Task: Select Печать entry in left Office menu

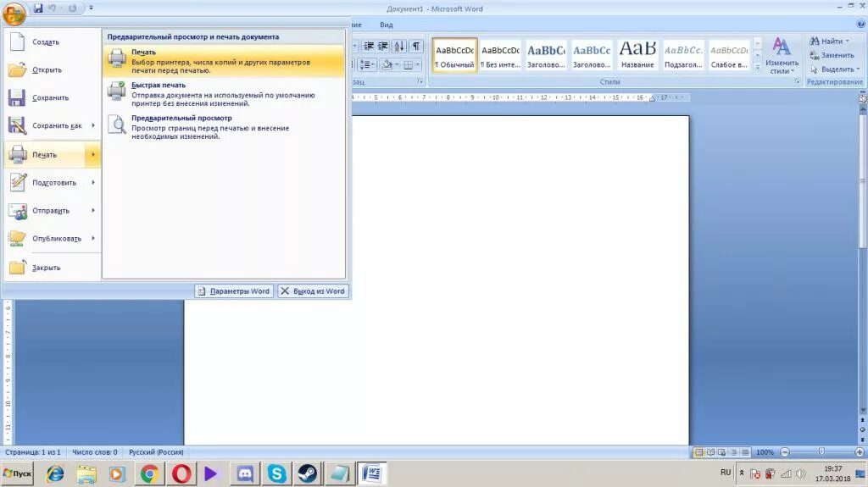Action: 46,155
